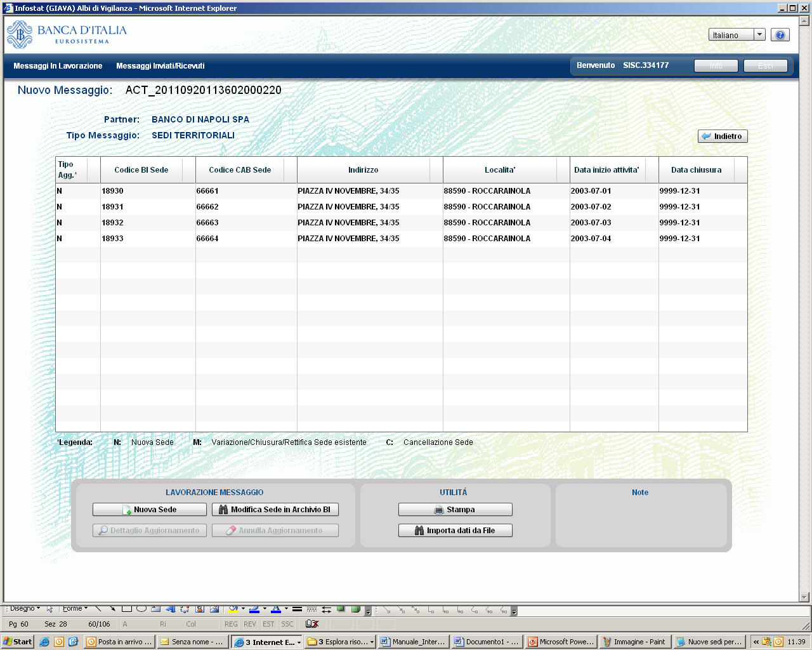Image resolution: width=812 pixels, height=650 pixels.
Task: Toggle REG macro recording indicator
Action: [231, 624]
